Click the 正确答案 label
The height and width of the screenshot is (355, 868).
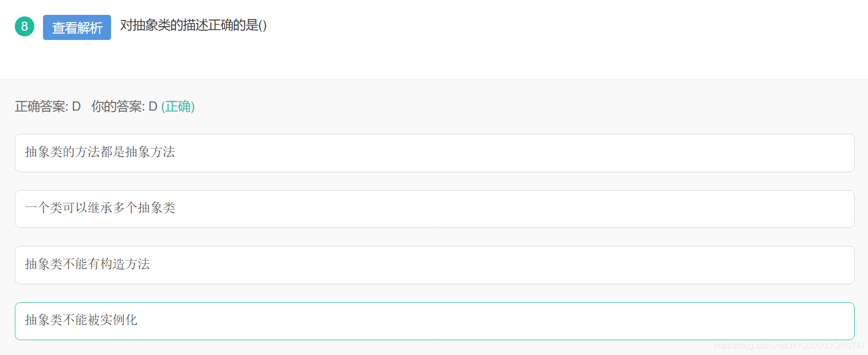click(41, 107)
